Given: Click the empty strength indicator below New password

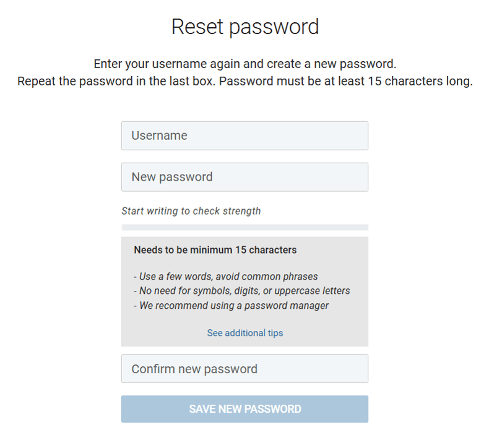Looking at the screenshot, I should coord(245,226).
